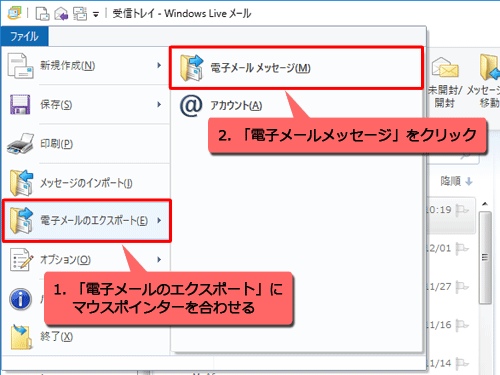Click the new email quick access icon
The height and width of the screenshot is (375, 500).
43,14
